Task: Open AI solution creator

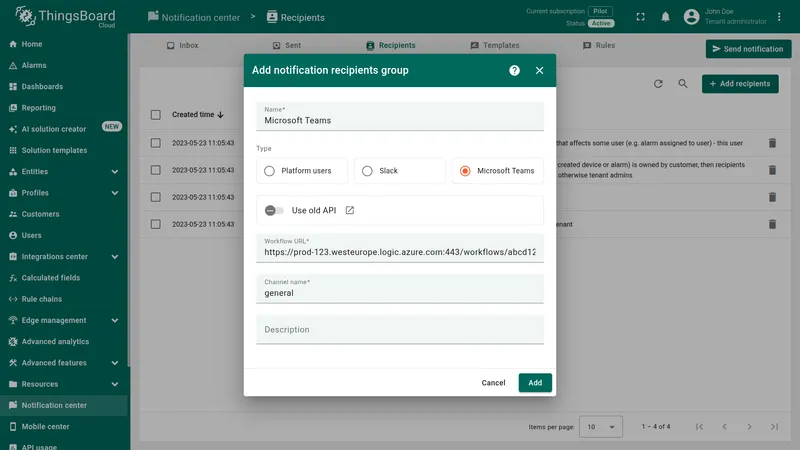Action: [64, 129]
